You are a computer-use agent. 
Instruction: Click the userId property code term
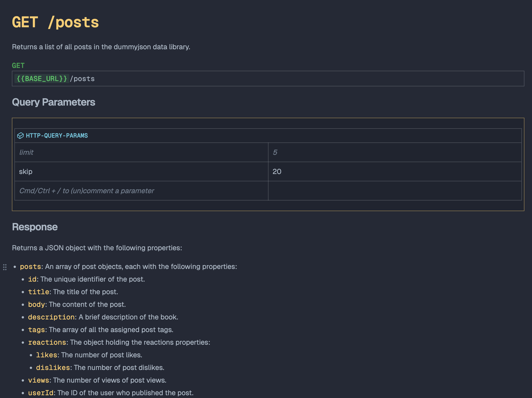[41, 393]
